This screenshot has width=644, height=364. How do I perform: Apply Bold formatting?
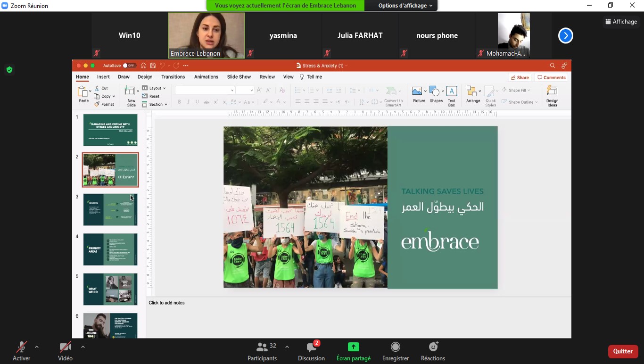tap(179, 102)
